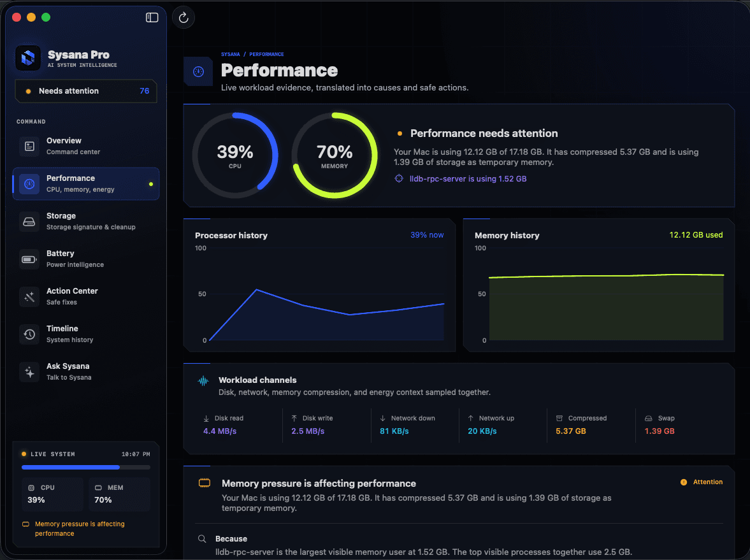Click the 5.37 GB compressed value

pos(571,431)
